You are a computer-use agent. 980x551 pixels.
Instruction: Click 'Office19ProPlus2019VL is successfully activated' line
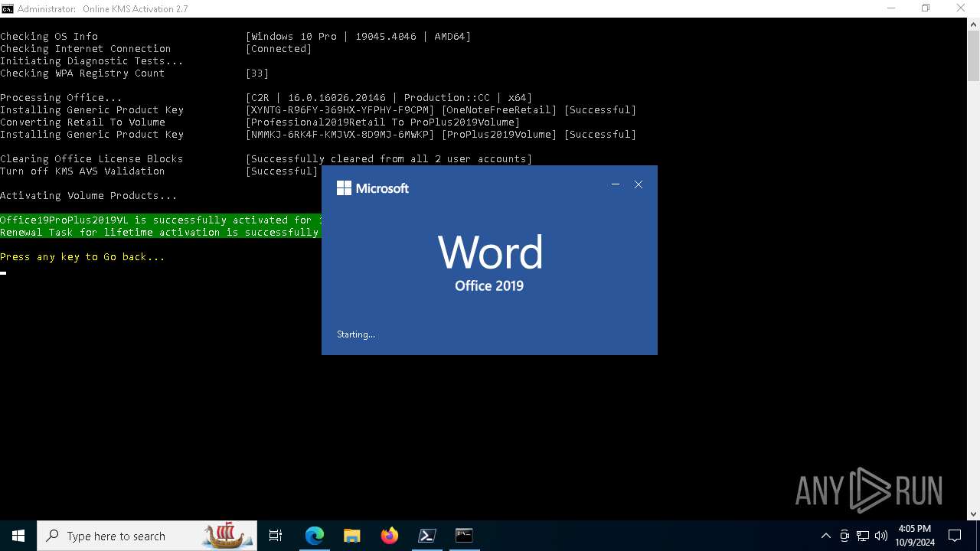[x=160, y=220]
